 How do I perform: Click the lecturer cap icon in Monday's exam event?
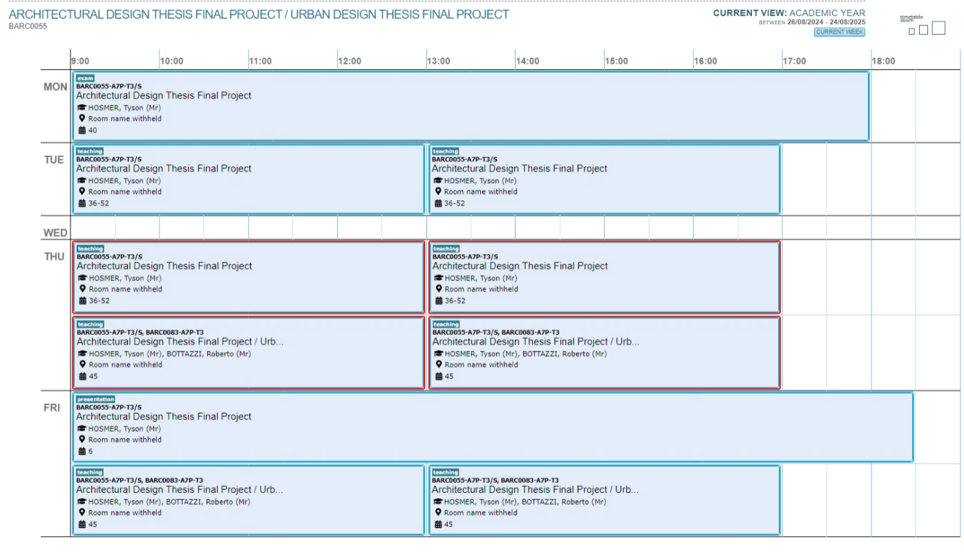82,108
